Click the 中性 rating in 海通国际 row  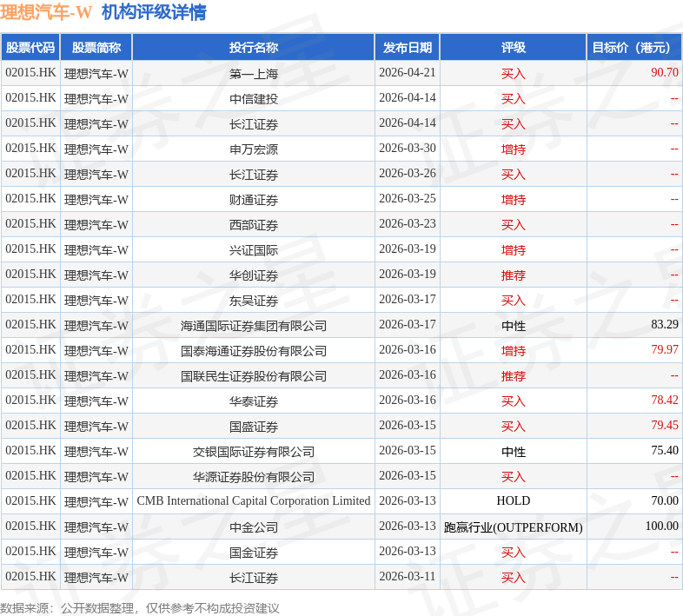pos(514,326)
